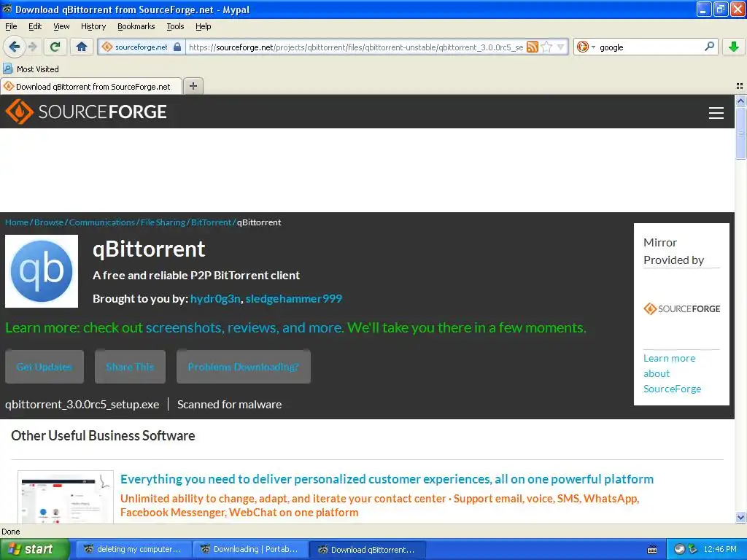Open a new tab with plus button

pos(193,86)
